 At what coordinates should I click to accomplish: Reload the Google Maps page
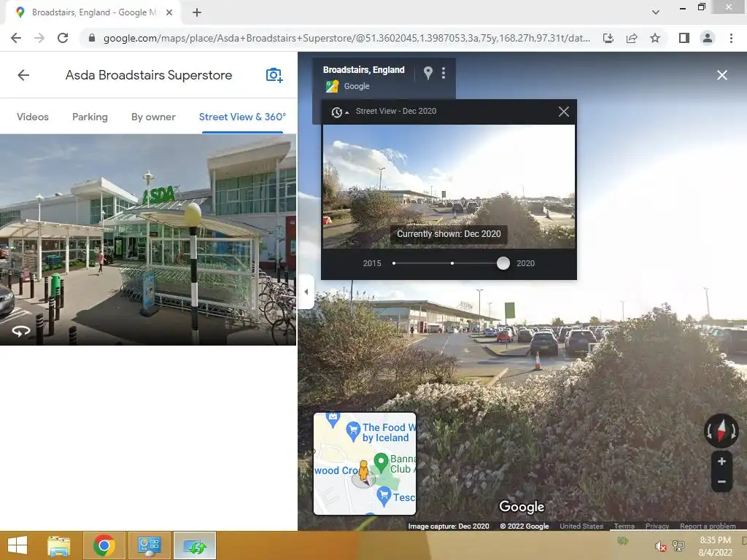63,38
